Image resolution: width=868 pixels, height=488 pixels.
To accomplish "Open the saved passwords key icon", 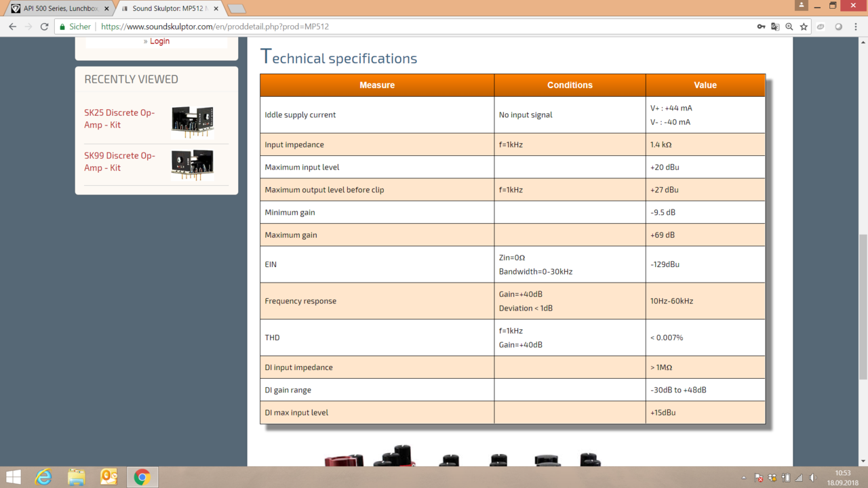I will 761,26.
